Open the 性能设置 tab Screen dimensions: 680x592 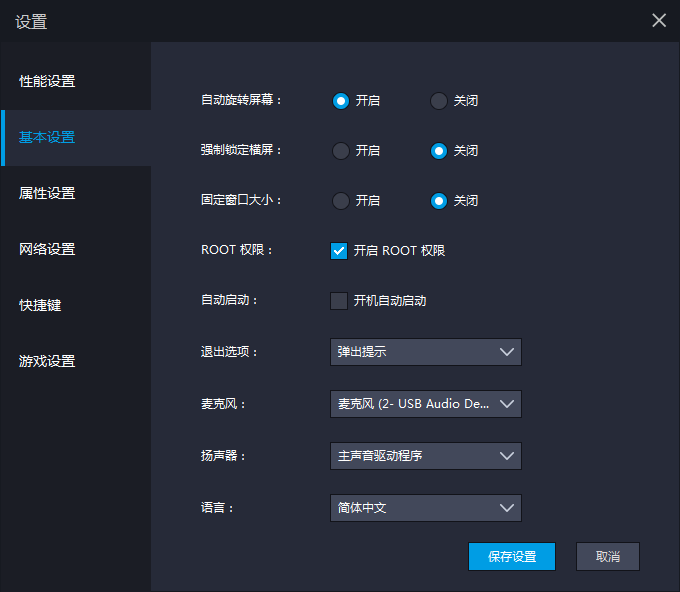pyautogui.click(x=47, y=81)
